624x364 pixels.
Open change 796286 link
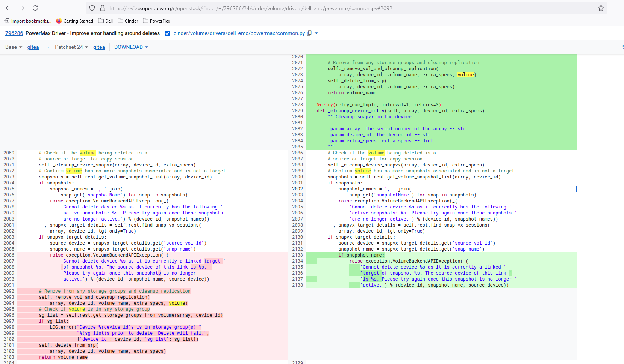click(x=14, y=33)
